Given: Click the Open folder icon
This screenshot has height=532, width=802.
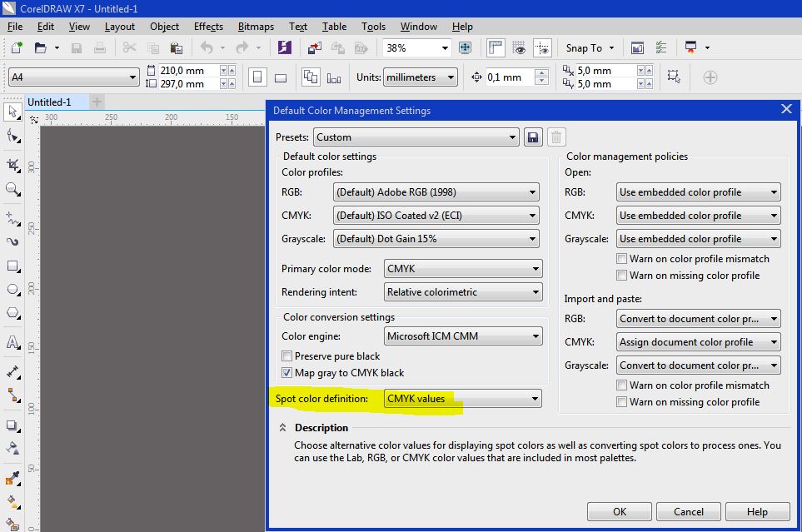Looking at the screenshot, I should (41, 48).
